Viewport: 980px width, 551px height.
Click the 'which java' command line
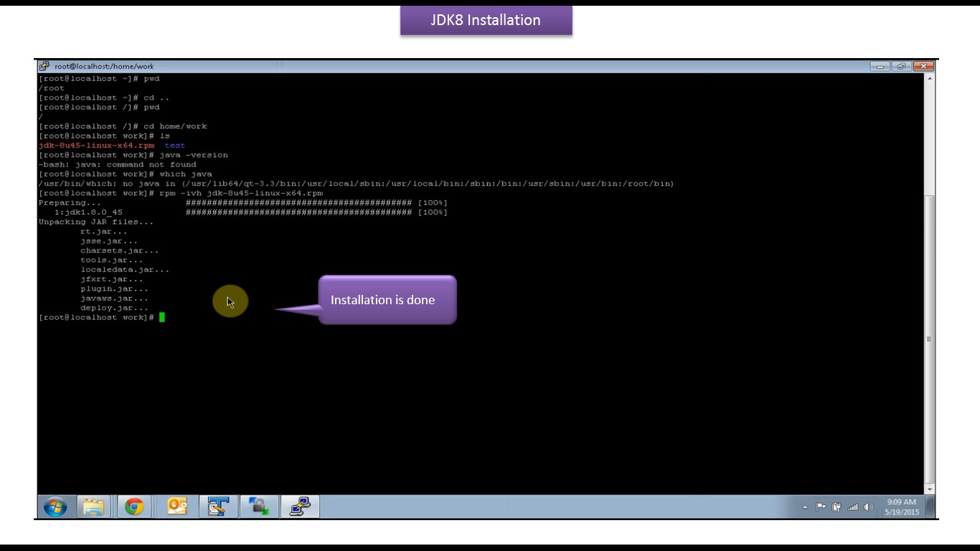point(126,174)
